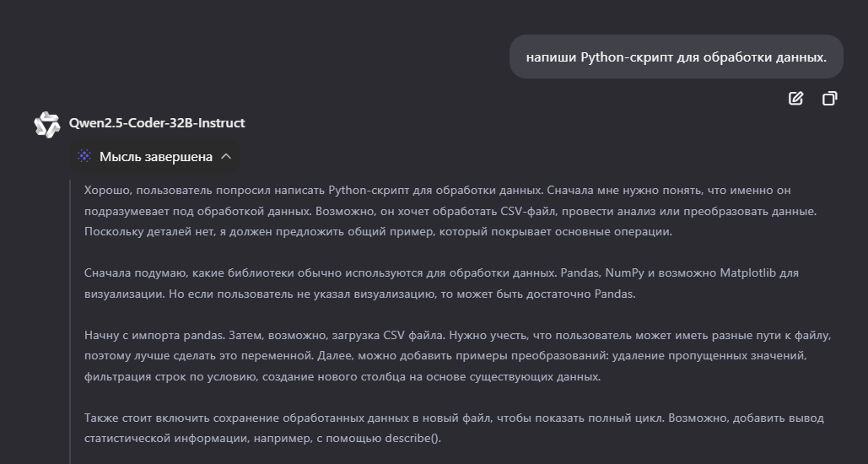The width and height of the screenshot is (868, 464).
Task: Click the word "NumPy" in the reasoning
Action: click(x=623, y=273)
